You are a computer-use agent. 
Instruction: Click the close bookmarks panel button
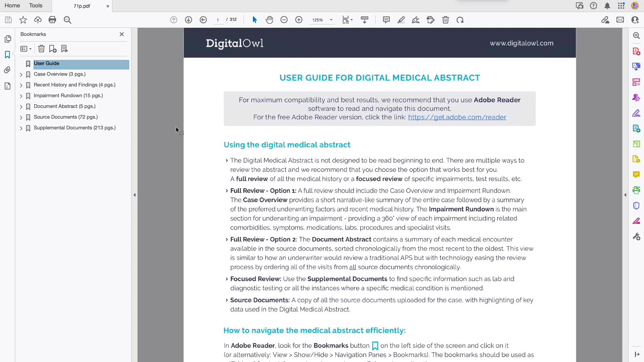pyautogui.click(x=122, y=34)
